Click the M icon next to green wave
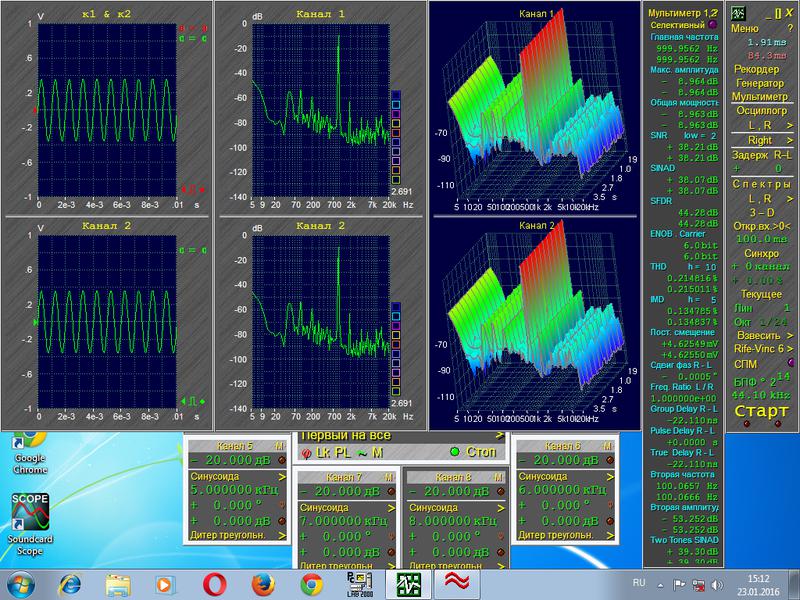Viewport: 800px width, 600px height. pyautogui.click(x=377, y=452)
